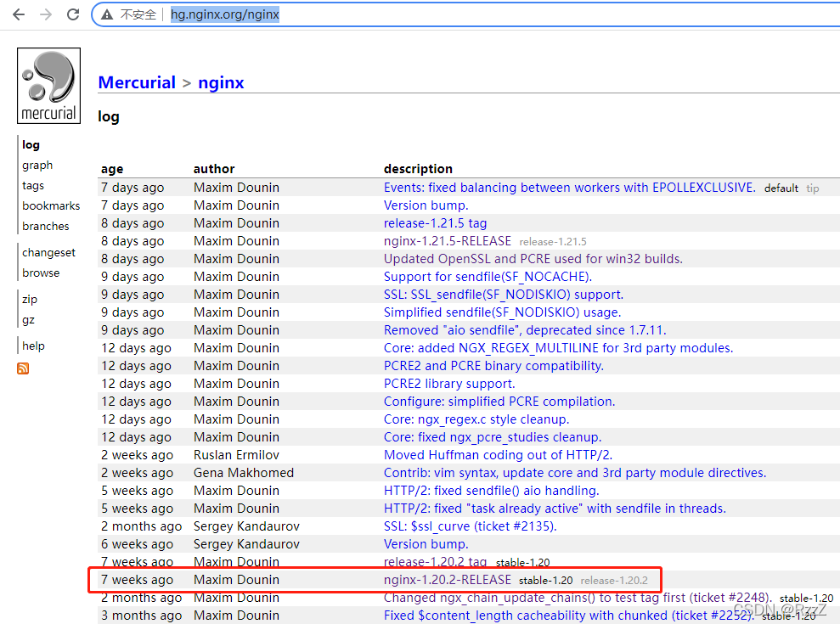Viewport: 840px width, 624px height.
Task: Click the 'author' column header
Action: [x=214, y=169]
